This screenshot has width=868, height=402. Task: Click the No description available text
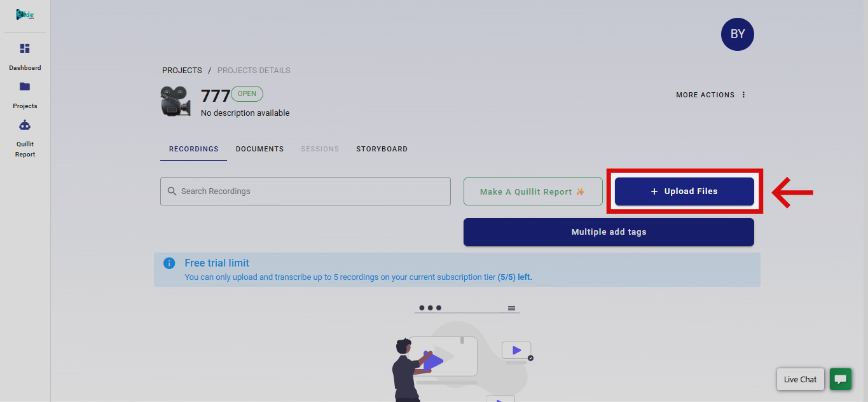tap(245, 113)
